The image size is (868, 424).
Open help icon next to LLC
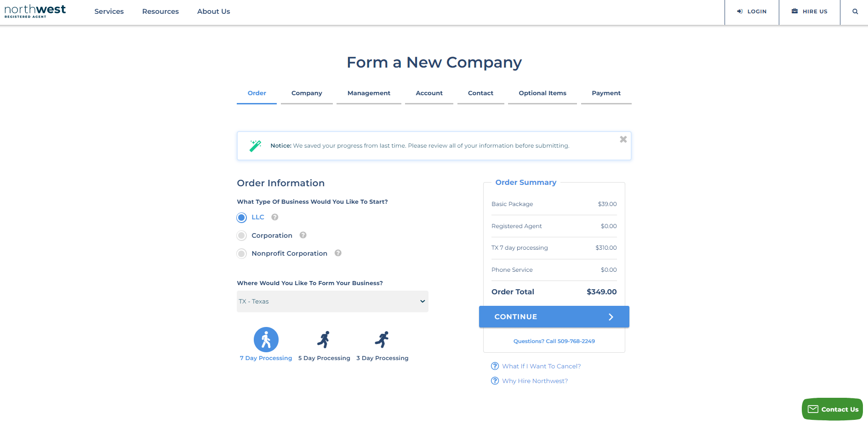[275, 217]
